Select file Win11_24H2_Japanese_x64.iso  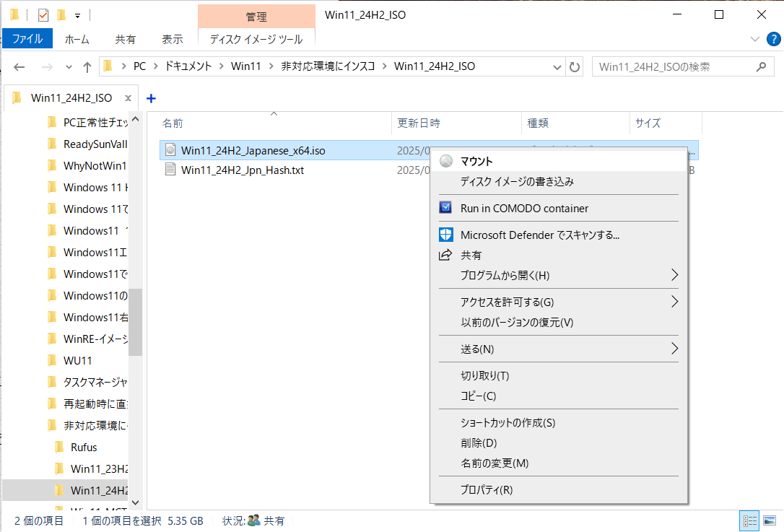(x=253, y=150)
